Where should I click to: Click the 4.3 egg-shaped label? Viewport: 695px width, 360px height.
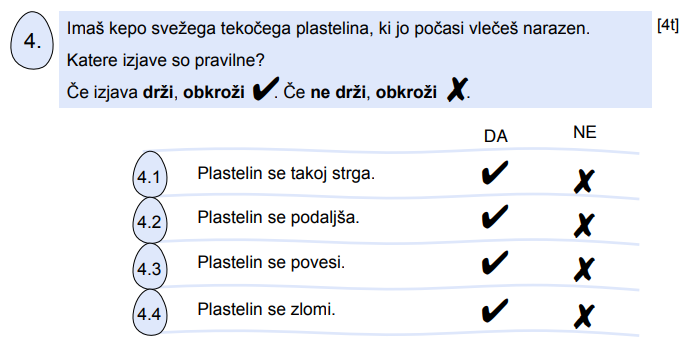tap(149, 266)
